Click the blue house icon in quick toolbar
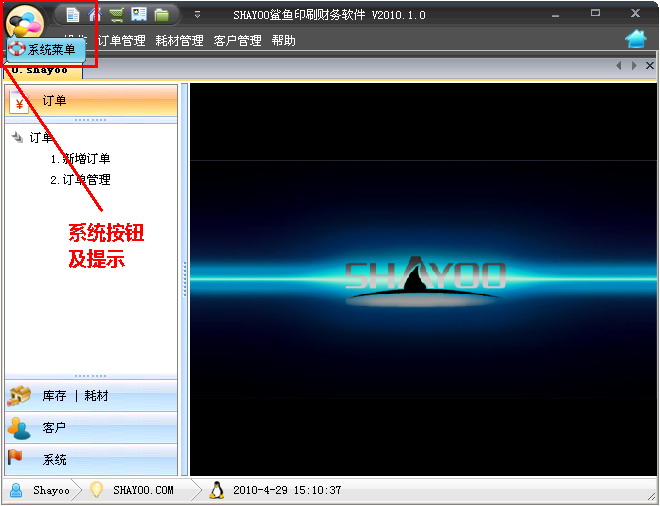Screen dimensions: 660x506 click(95, 15)
